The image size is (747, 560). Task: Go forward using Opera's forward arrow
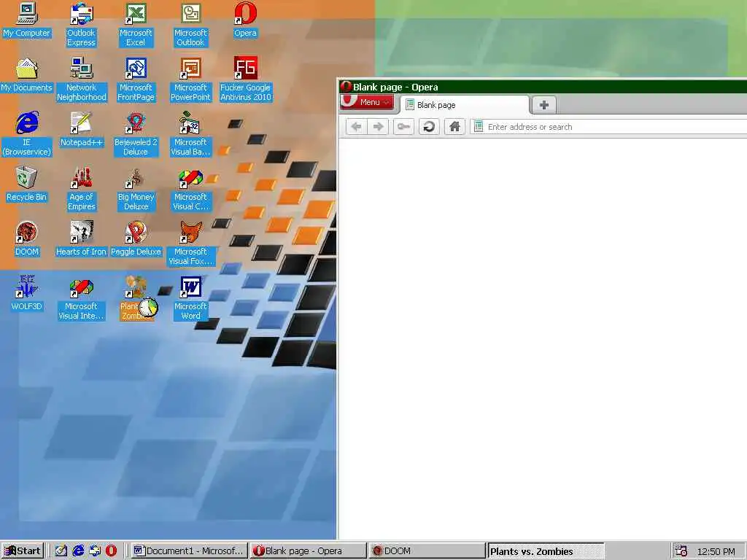click(379, 127)
